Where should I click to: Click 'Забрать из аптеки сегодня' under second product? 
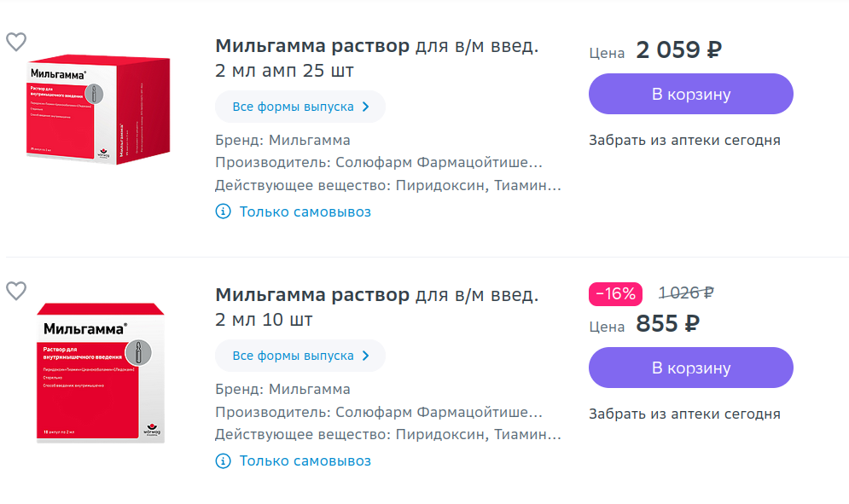tap(684, 414)
